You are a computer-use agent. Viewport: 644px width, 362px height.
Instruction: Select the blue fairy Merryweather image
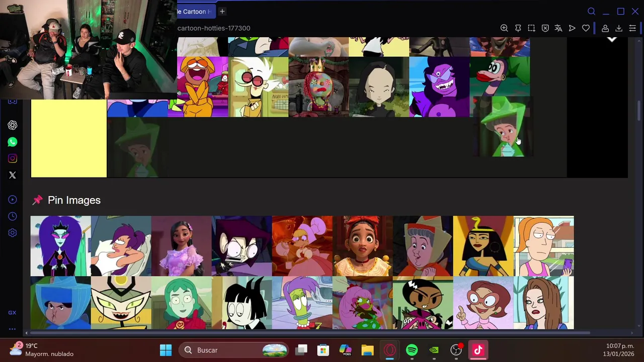pos(60,303)
